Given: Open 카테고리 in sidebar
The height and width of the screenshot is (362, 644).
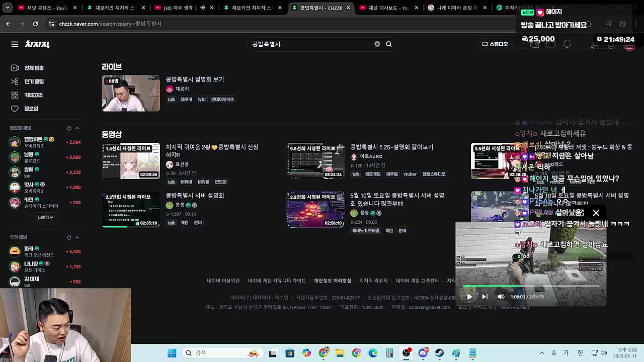Looking at the screenshot, I should click(33, 95).
